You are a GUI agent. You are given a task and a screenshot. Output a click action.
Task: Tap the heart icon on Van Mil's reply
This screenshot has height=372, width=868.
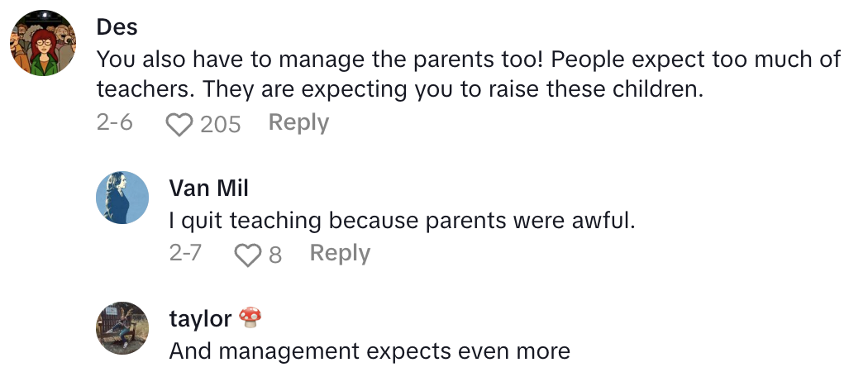tap(247, 255)
